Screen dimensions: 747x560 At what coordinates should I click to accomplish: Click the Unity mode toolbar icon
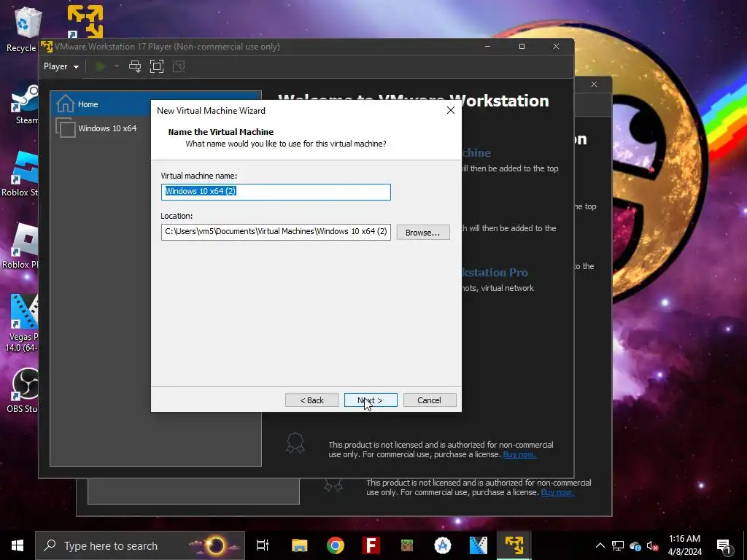pyautogui.click(x=179, y=66)
